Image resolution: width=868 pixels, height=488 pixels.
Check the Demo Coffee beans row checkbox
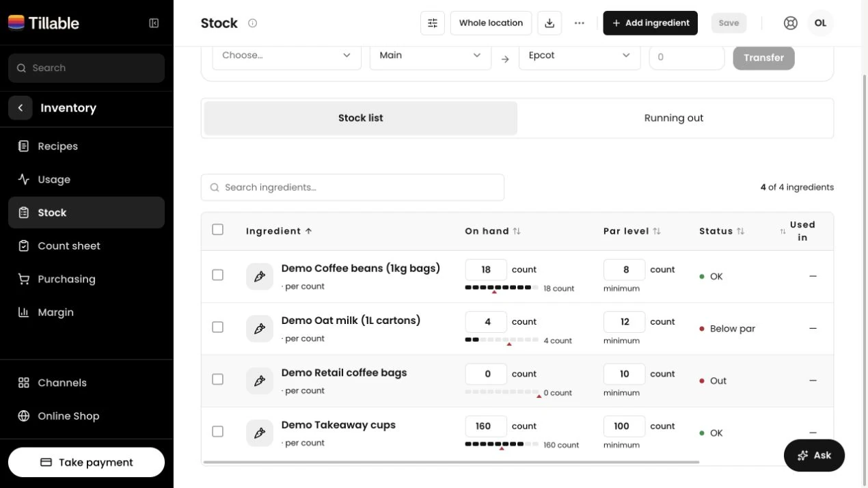pos(217,275)
